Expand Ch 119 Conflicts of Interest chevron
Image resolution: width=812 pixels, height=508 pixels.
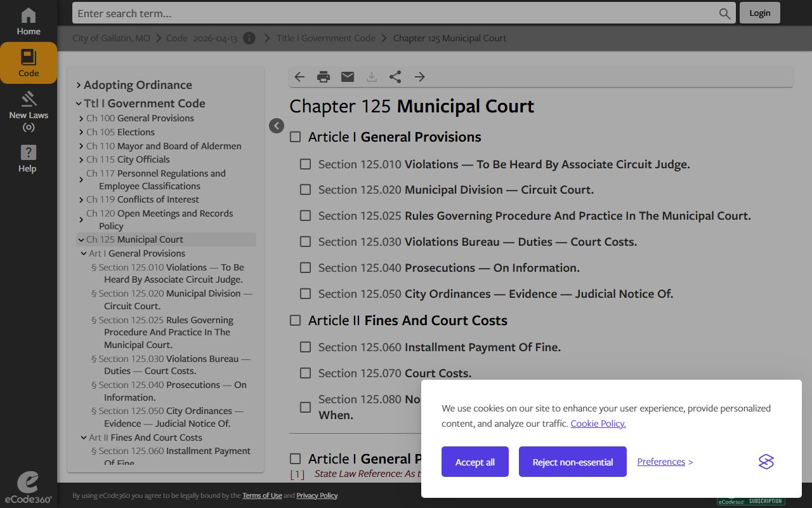[x=81, y=199]
